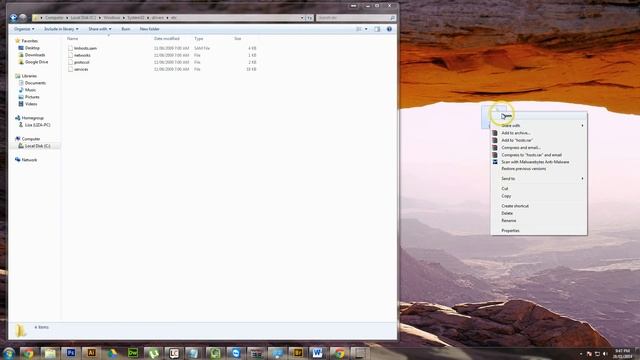Select the services file
Screen dimensions: 640x360
[81, 69]
